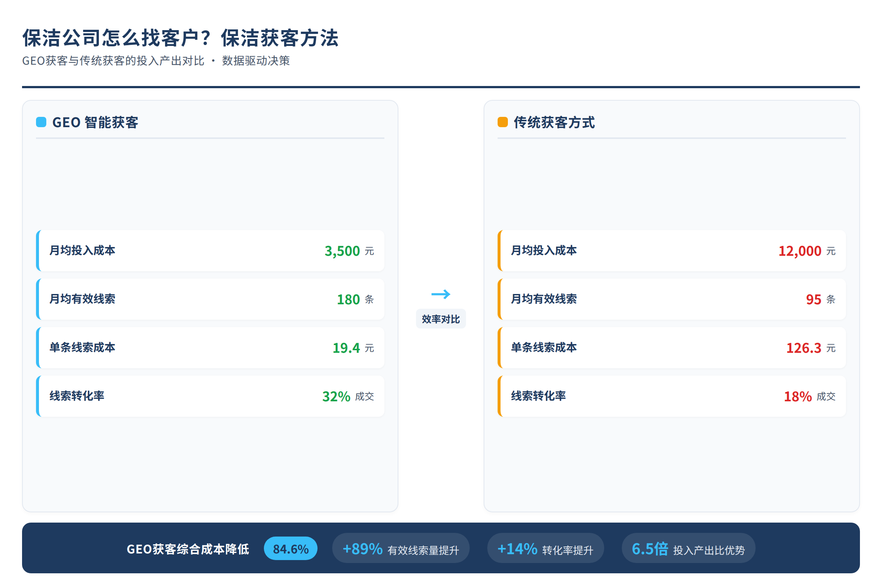This screenshot has width=882, height=588.
Task: Select the GEO 月均有效线索 180 条 row
Action: [x=210, y=299]
